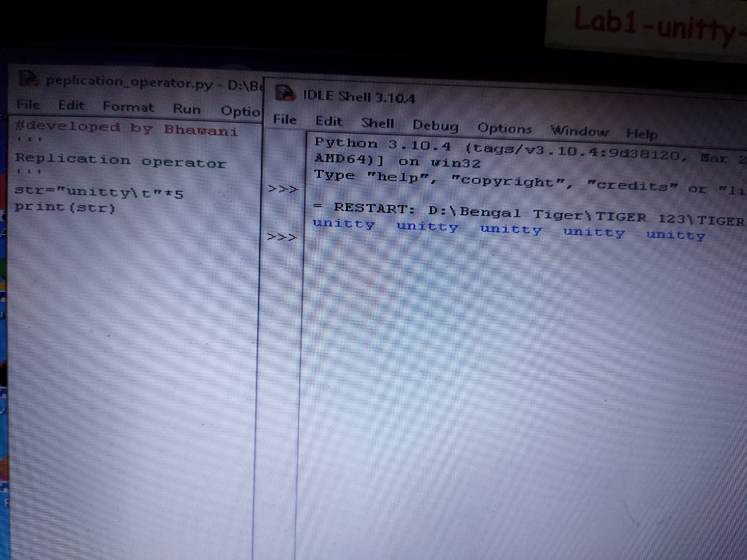The height and width of the screenshot is (560, 747).
Task: Click the #developed by Bhawani comment line
Action: (x=126, y=128)
